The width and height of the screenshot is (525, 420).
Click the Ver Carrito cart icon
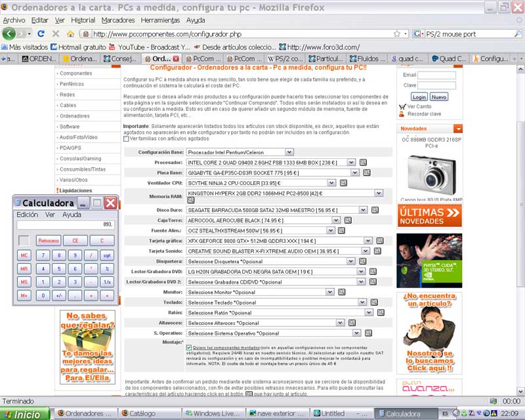(x=402, y=106)
